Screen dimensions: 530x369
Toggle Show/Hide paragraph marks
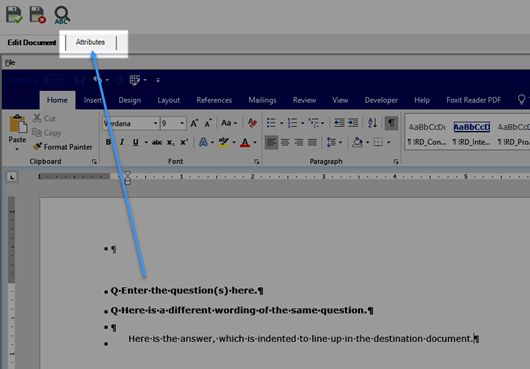pyautogui.click(x=391, y=123)
